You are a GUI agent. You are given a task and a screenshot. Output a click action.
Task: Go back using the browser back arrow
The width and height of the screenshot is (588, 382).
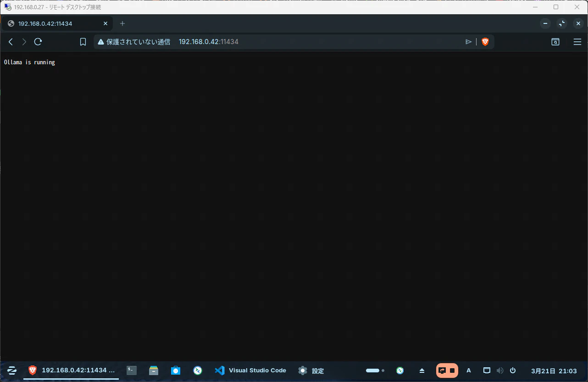pos(11,42)
